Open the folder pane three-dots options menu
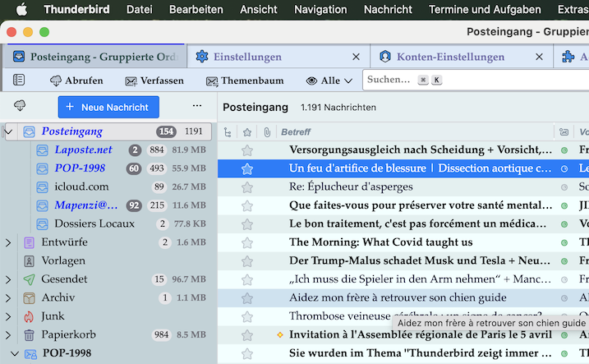589x364 pixels. [x=197, y=106]
